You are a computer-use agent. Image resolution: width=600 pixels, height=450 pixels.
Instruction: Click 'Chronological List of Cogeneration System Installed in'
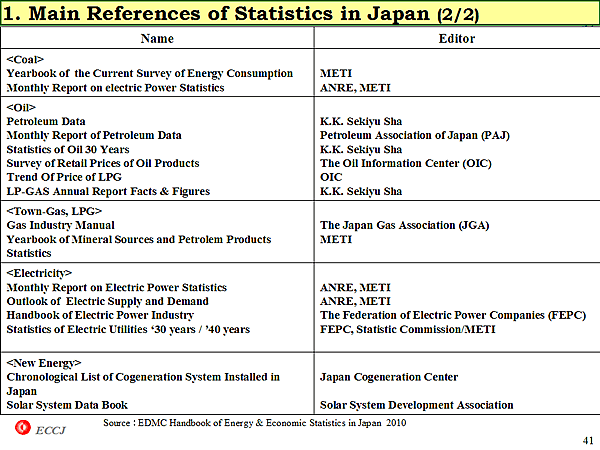(143, 377)
